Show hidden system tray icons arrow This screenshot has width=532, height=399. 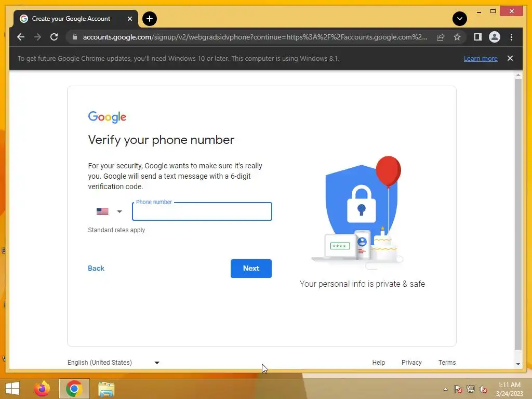[x=445, y=389]
